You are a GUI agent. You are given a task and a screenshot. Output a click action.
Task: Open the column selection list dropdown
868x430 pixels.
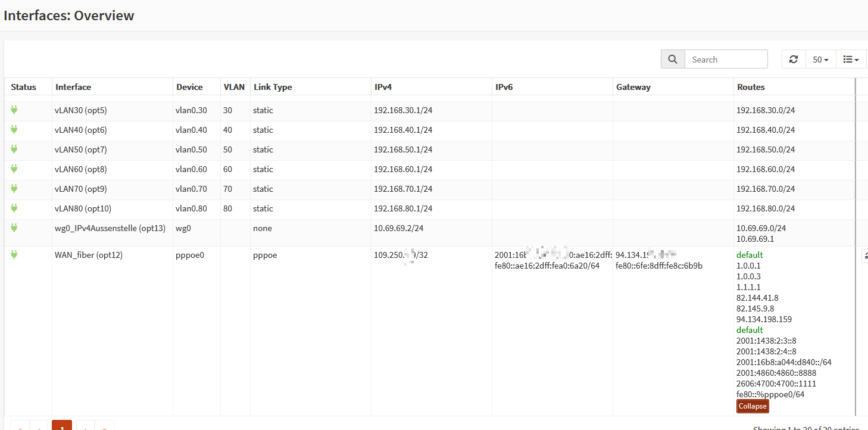coord(851,60)
